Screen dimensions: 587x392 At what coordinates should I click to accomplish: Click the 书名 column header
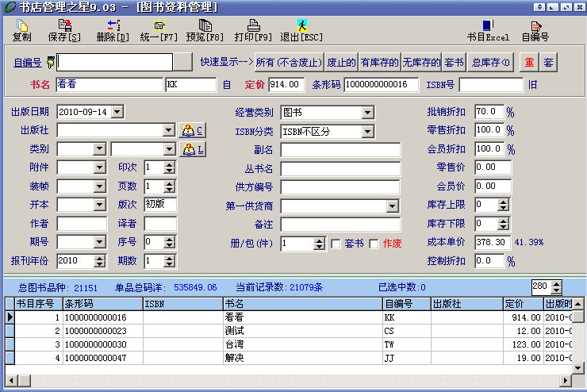coord(301,303)
